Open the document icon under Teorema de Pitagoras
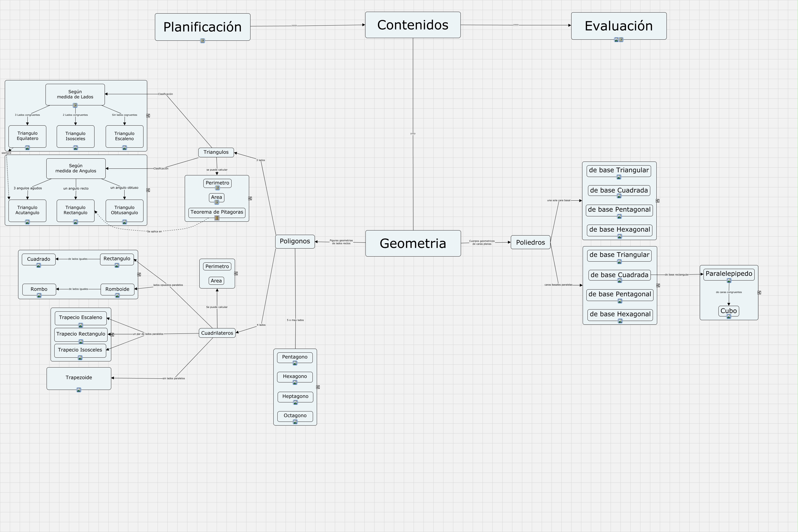This screenshot has height=532, width=798. (217, 218)
